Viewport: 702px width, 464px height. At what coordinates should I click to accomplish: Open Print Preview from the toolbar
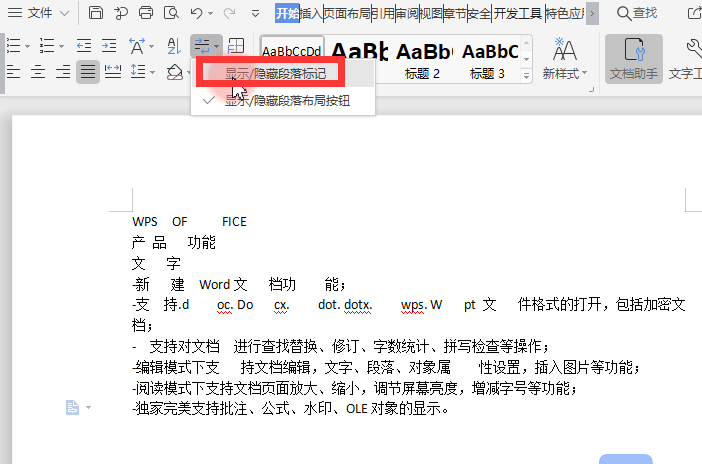pyautogui.click(x=171, y=13)
